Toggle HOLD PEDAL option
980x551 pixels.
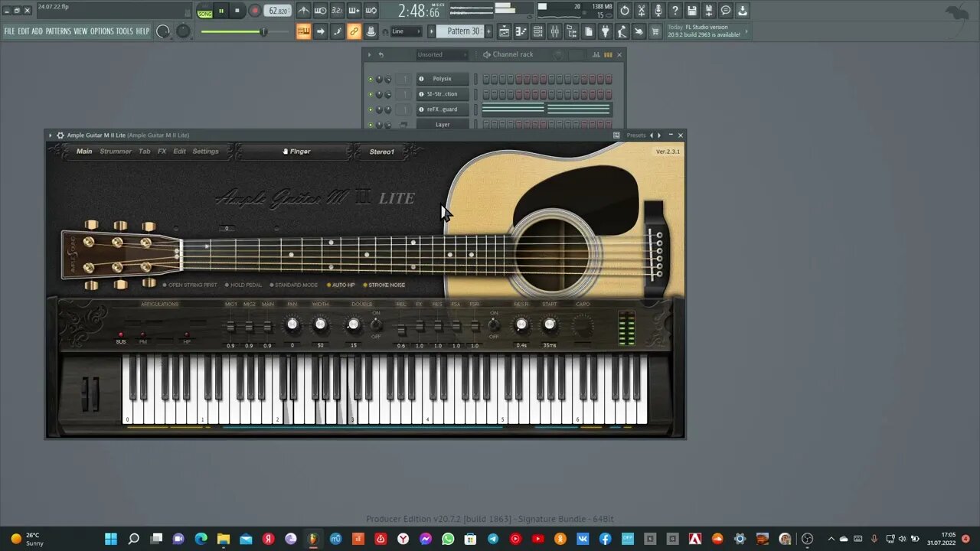[243, 285]
